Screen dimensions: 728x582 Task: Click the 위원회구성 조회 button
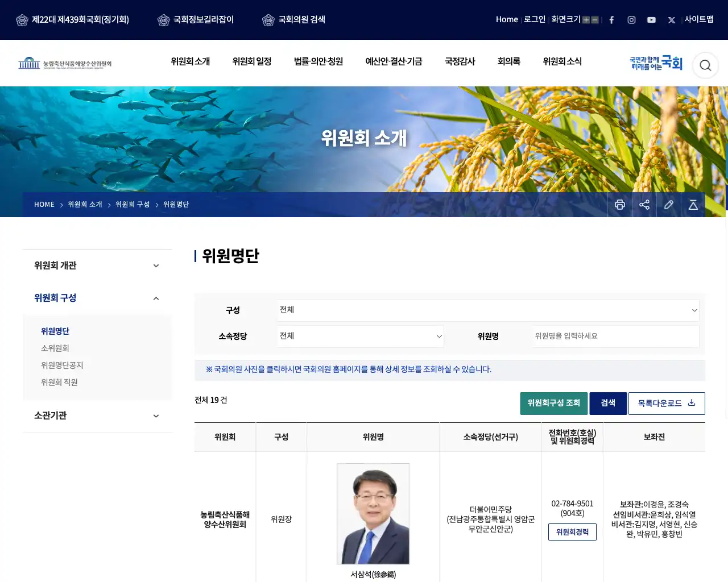[554, 404]
